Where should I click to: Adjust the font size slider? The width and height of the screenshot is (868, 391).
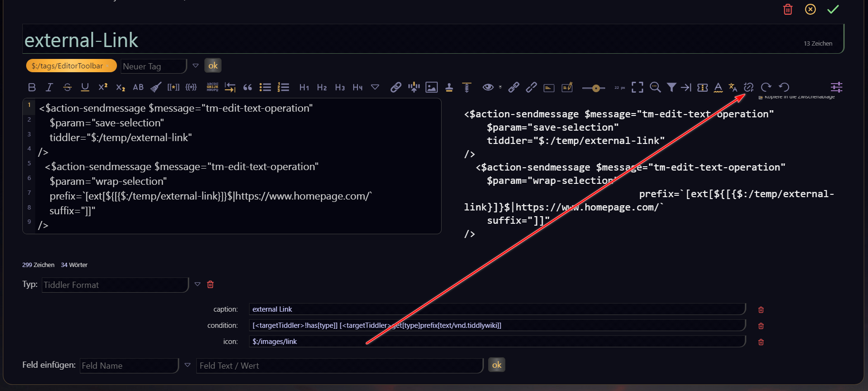pyautogui.click(x=594, y=88)
